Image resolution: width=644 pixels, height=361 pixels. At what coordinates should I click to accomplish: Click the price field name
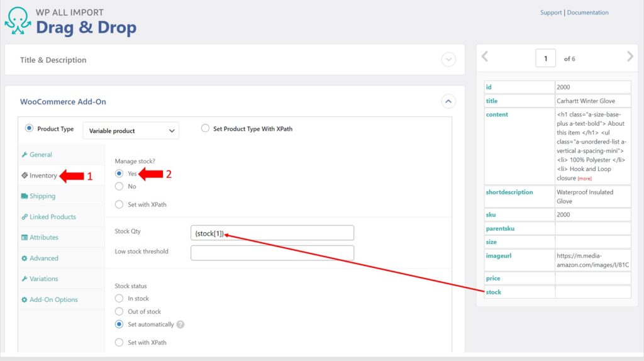click(x=493, y=279)
